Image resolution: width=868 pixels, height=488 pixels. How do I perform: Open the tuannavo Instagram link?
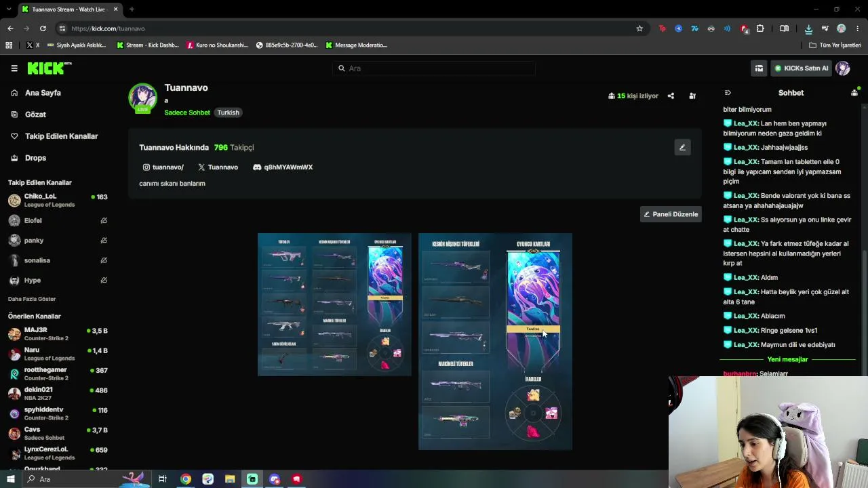point(163,167)
